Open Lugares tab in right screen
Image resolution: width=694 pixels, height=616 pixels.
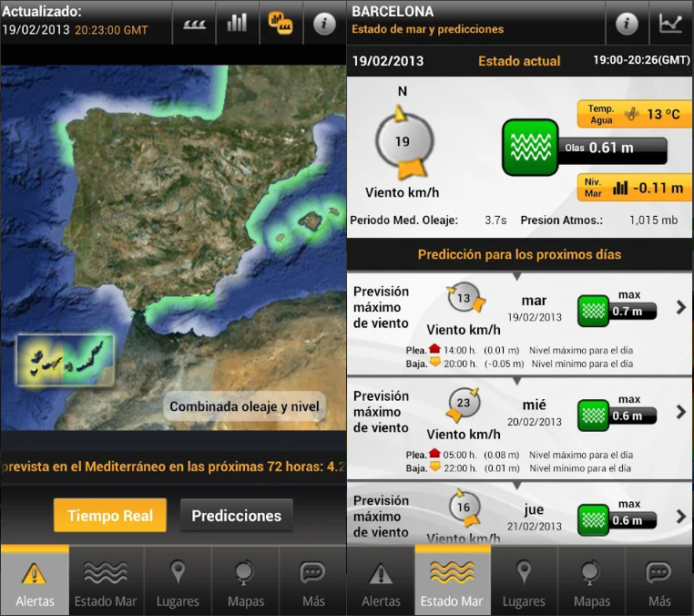524,580
